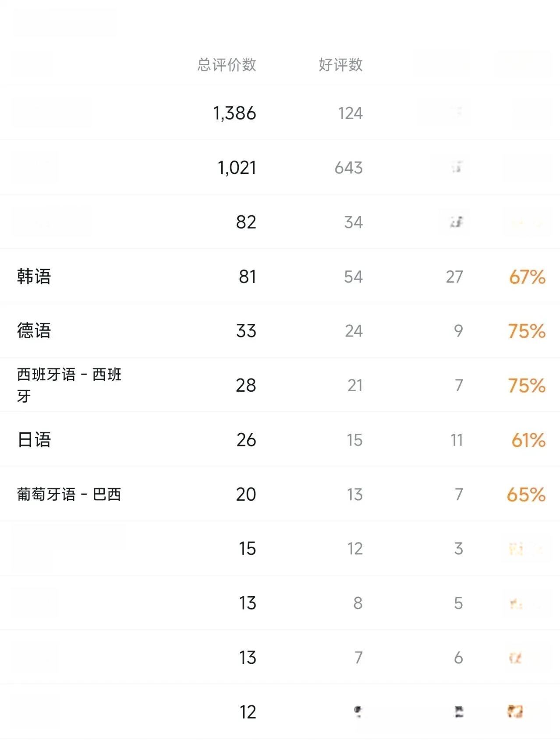This screenshot has height=740, width=560.
Task: Select the 德语 row label
Action: 34,330
